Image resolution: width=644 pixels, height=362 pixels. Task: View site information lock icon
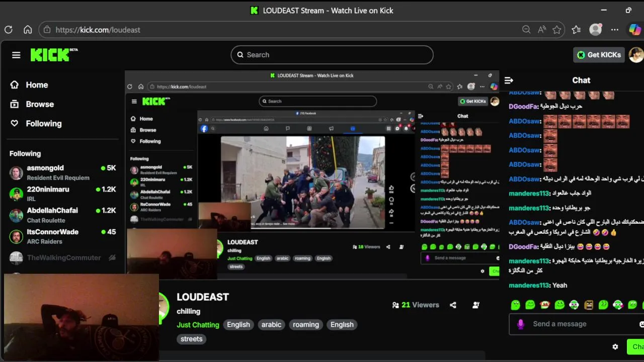[47, 30]
